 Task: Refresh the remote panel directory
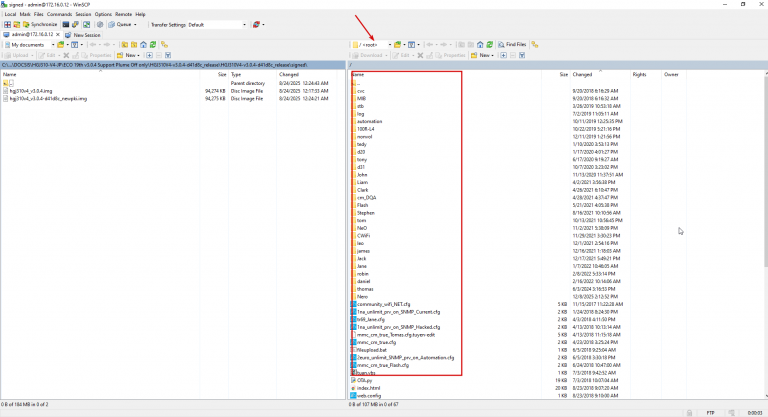[489, 45]
